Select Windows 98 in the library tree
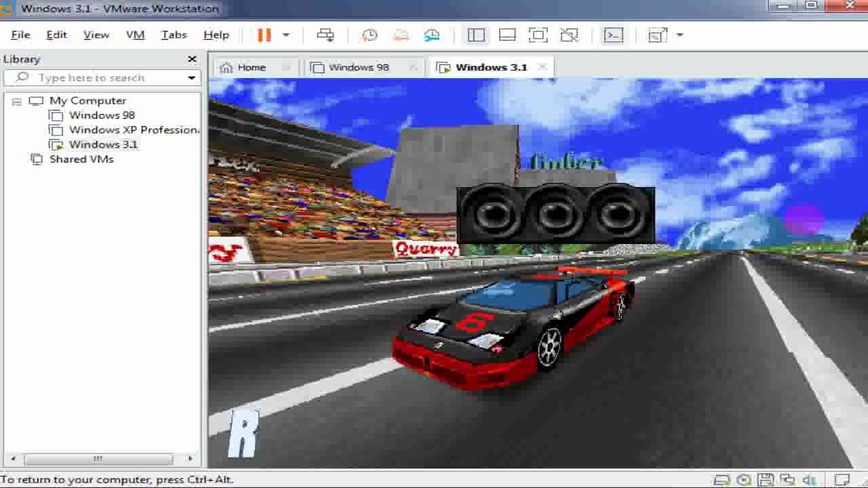868x488 pixels. point(102,115)
